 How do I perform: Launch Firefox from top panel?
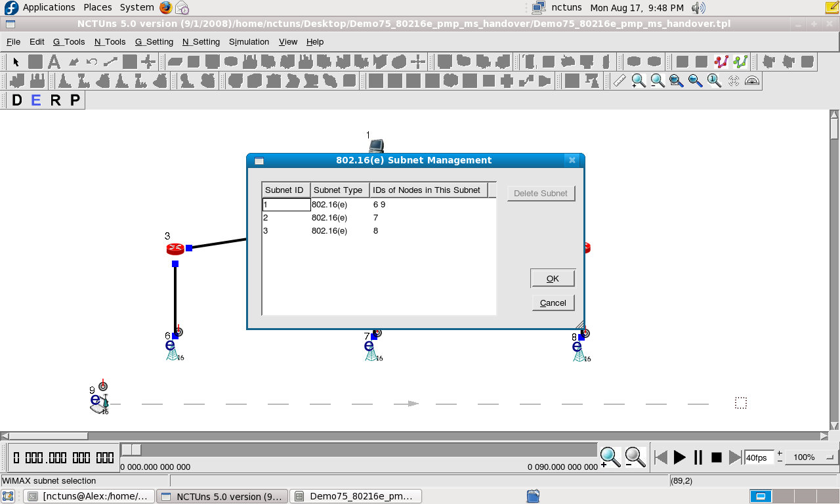[165, 8]
